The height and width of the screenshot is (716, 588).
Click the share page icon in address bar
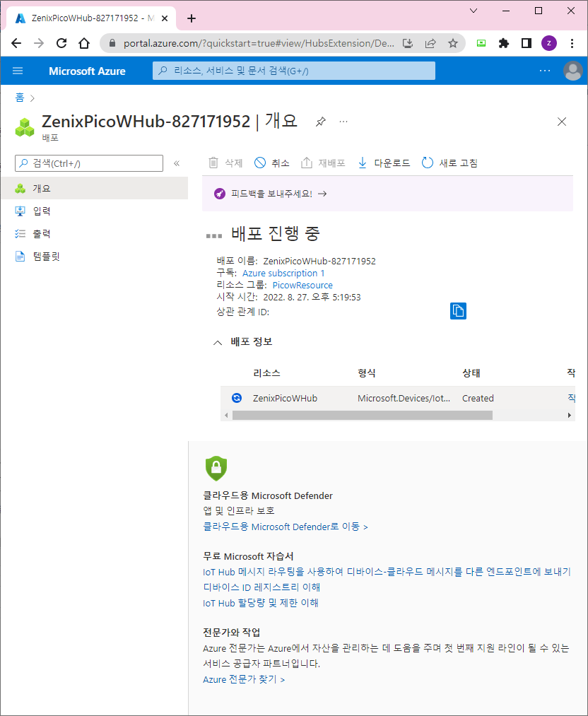point(430,43)
